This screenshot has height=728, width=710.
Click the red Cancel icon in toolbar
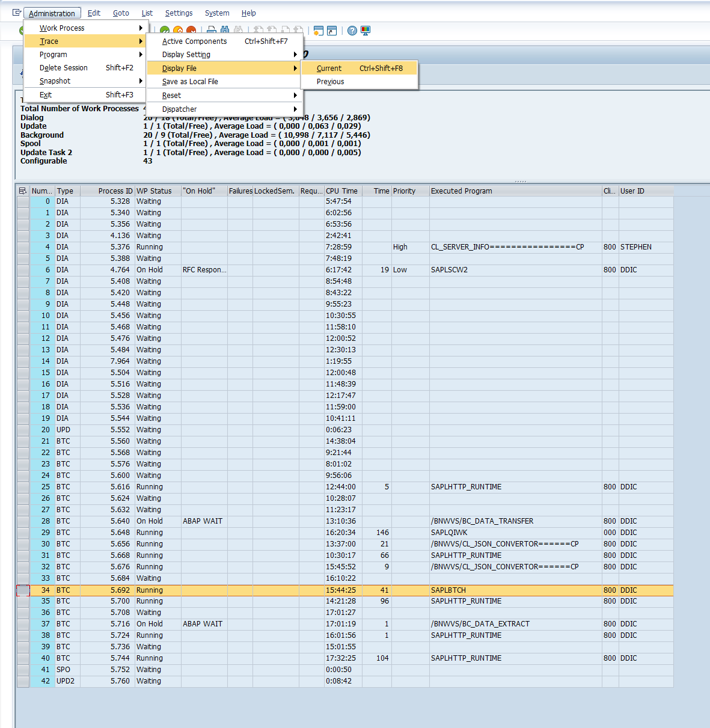pyautogui.click(x=191, y=31)
